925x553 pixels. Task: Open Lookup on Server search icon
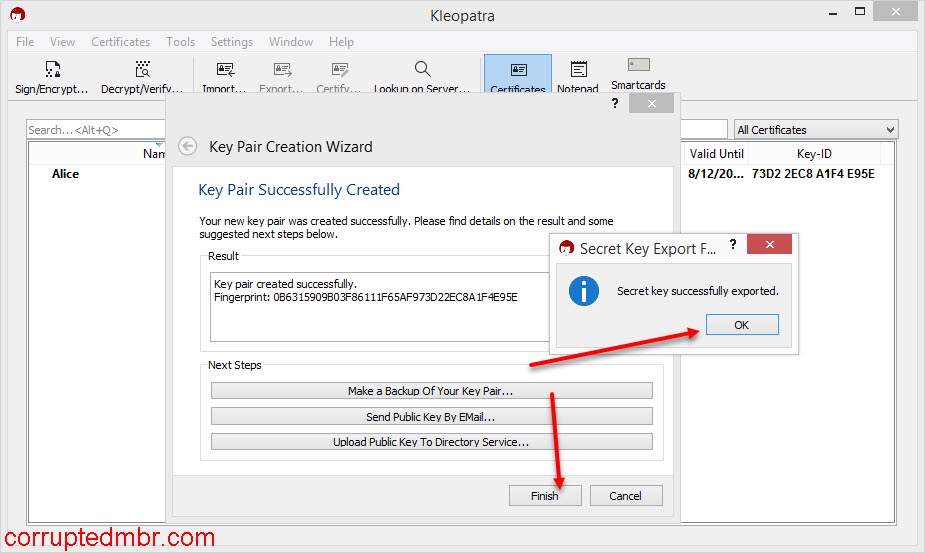(x=422, y=70)
